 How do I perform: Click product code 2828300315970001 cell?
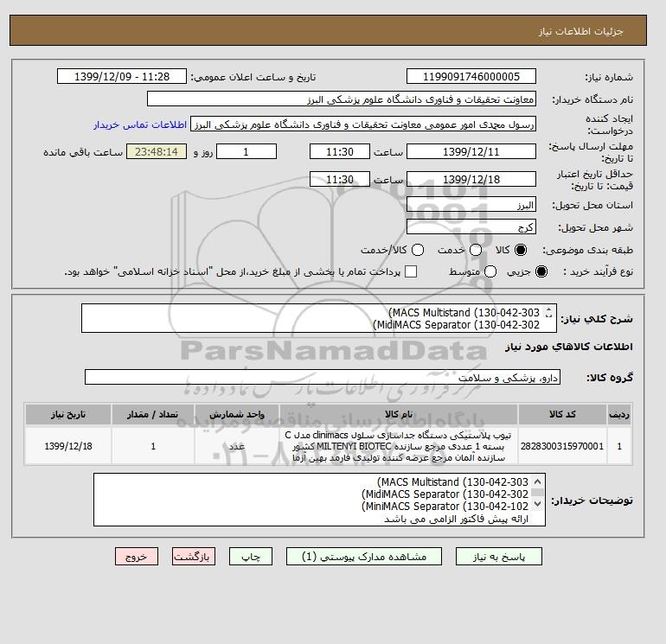562,446
